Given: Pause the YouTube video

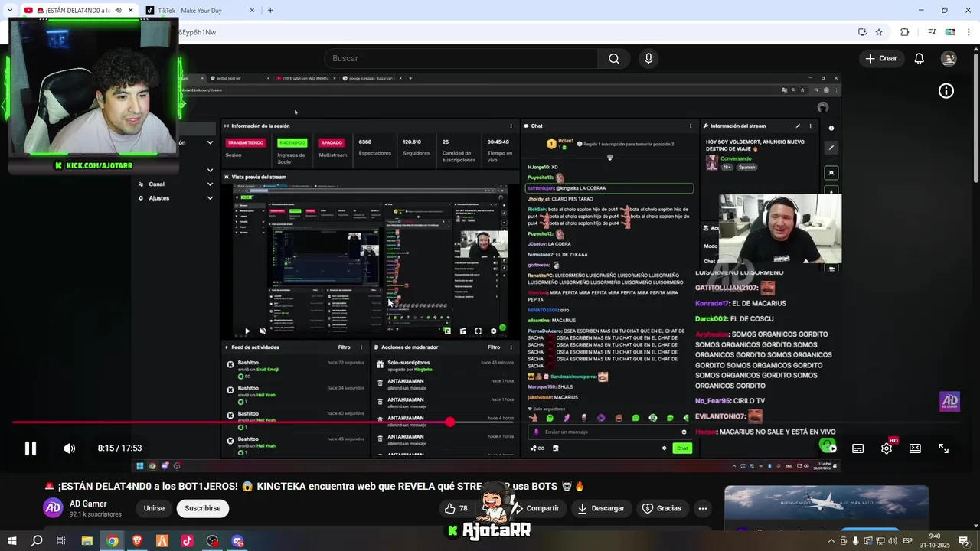Looking at the screenshot, I should click(x=30, y=448).
